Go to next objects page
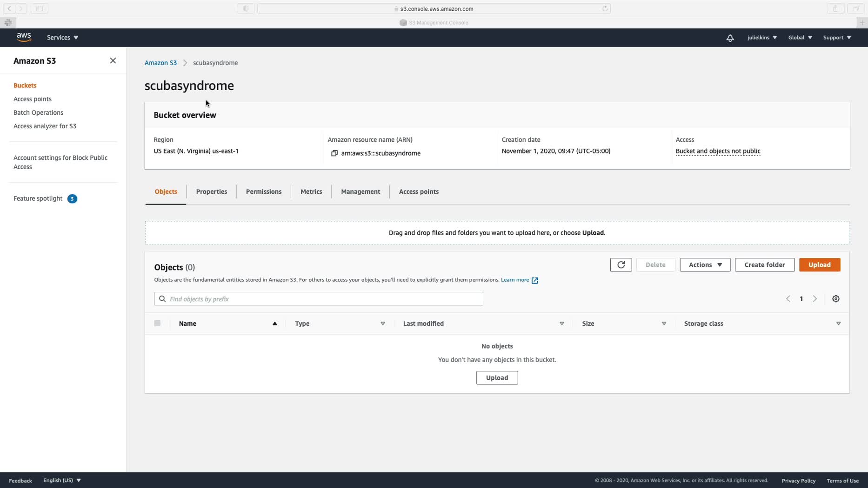Image resolution: width=868 pixels, height=488 pixels. (815, 299)
